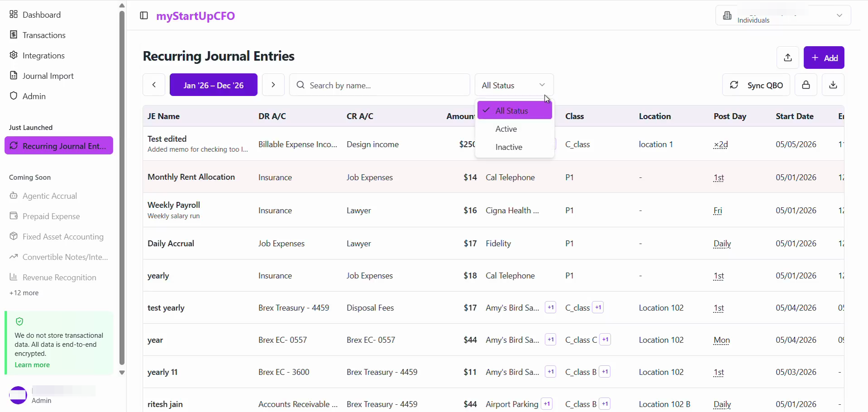Image resolution: width=868 pixels, height=412 pixels.
Task: Click the Agentic Accrual sidebar item
Action: coord(49,196)
